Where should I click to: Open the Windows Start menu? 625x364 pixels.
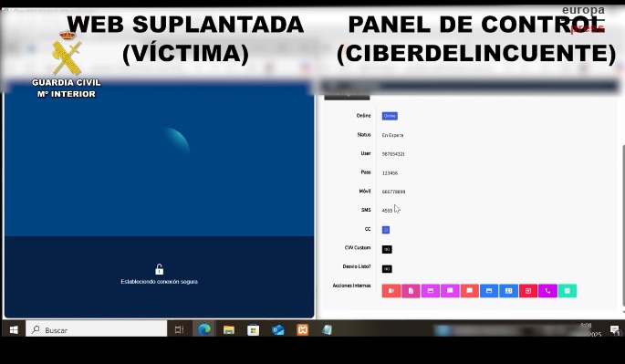pos(14,329)
